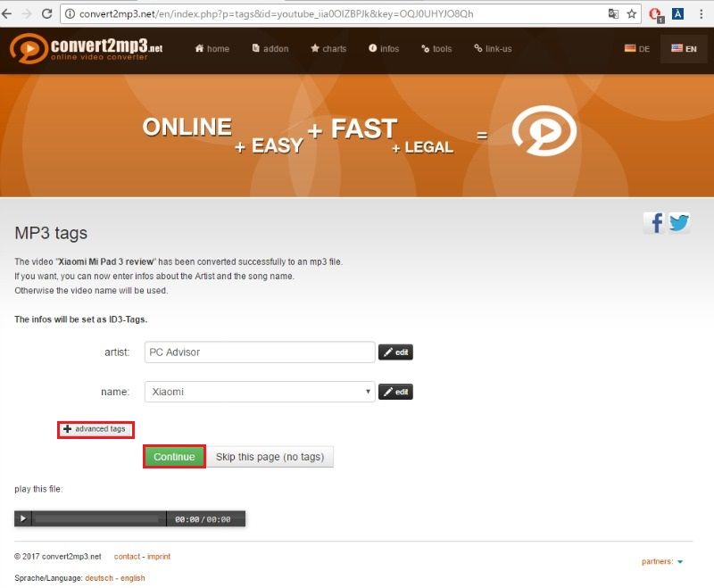The width and height of the screenshot is (714, 588).
Task: Expand the advanced tags section
Action: point(95,429)
